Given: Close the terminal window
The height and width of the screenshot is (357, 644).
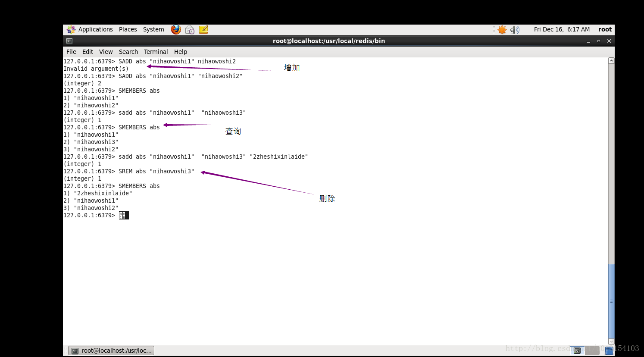Looking at the screenshot, I should (x=609, y=41).
